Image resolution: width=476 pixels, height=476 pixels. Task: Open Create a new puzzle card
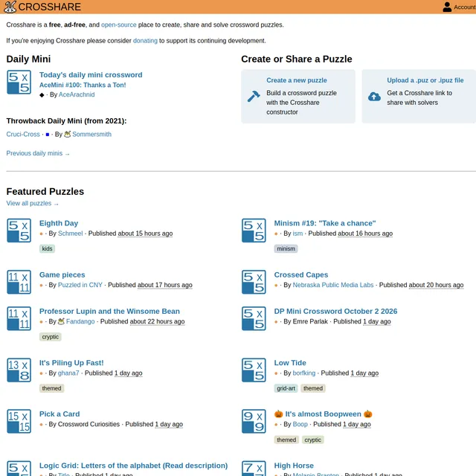pos(298,96)
